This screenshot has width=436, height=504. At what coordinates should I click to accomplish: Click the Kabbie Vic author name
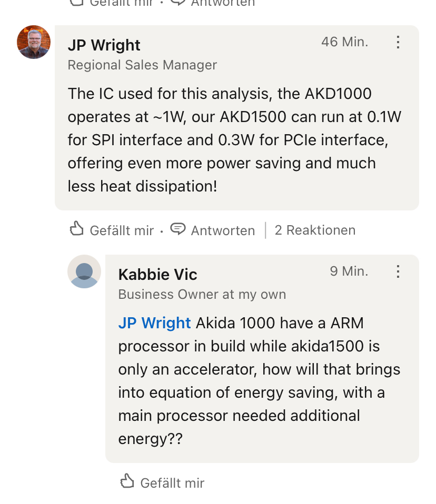(x=157, y=275)
